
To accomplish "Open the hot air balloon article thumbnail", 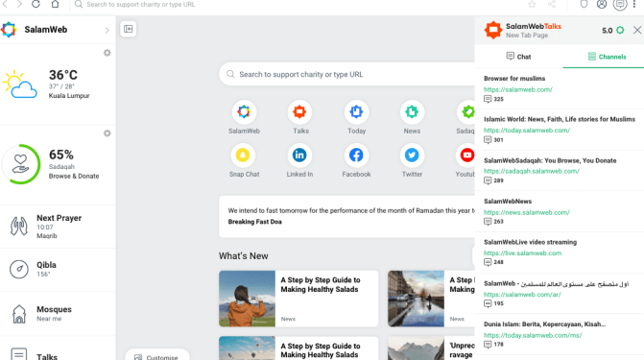I will [x=247, y=348].
